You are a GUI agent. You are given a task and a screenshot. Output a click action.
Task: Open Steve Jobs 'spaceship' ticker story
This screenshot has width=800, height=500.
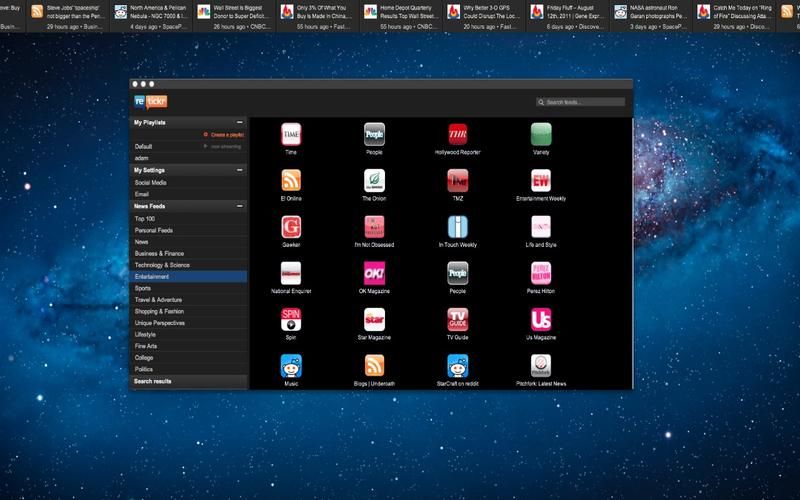pyautogui.click(x=68, y=16)
